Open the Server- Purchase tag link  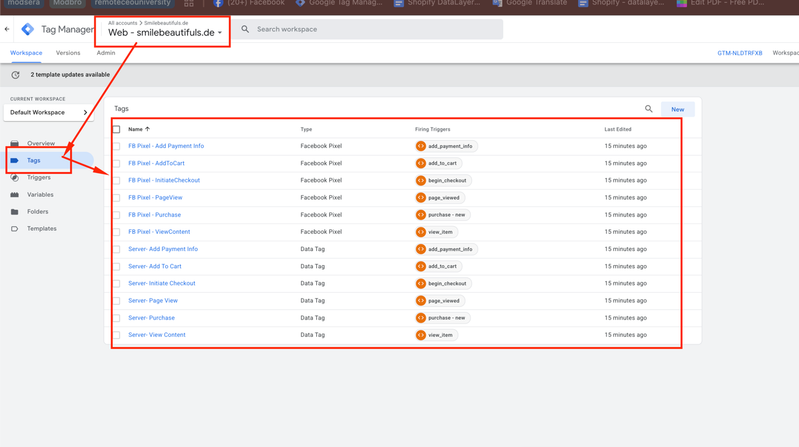tap(151, 318)
